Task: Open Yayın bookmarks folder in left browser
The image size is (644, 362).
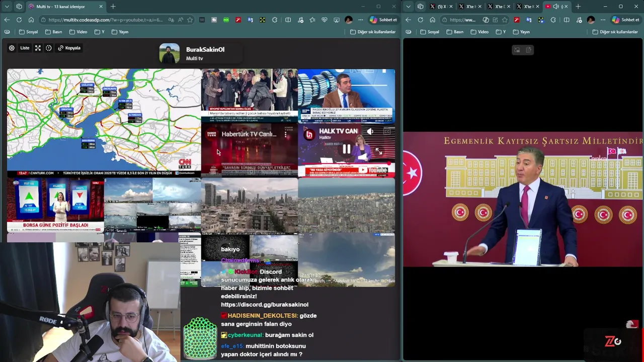Action: tap(120, 32)
